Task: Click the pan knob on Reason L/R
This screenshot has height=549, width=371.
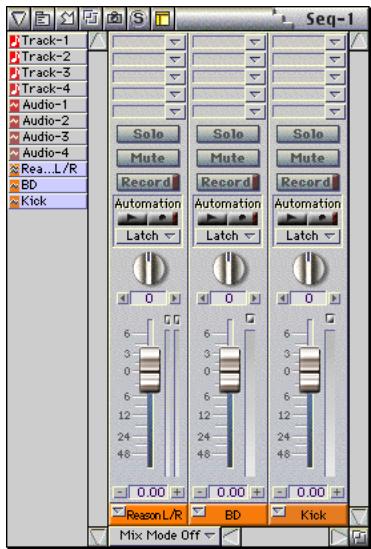Action: tap(150, 269)
